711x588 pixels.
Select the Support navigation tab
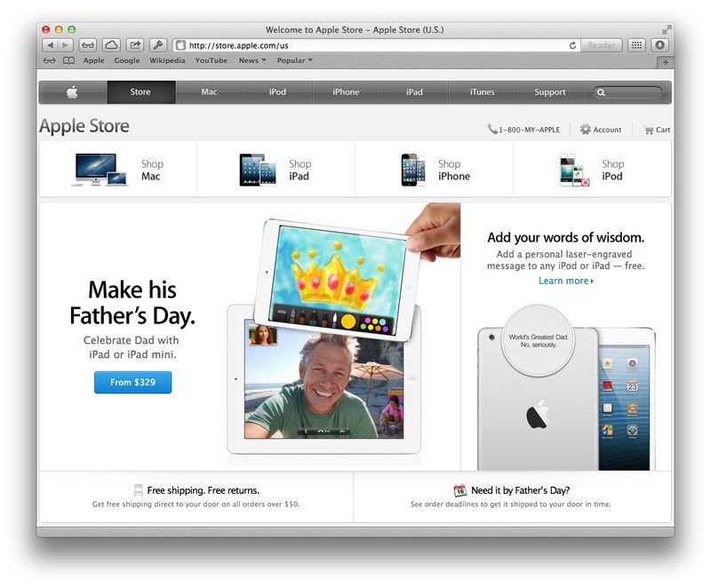550,92
